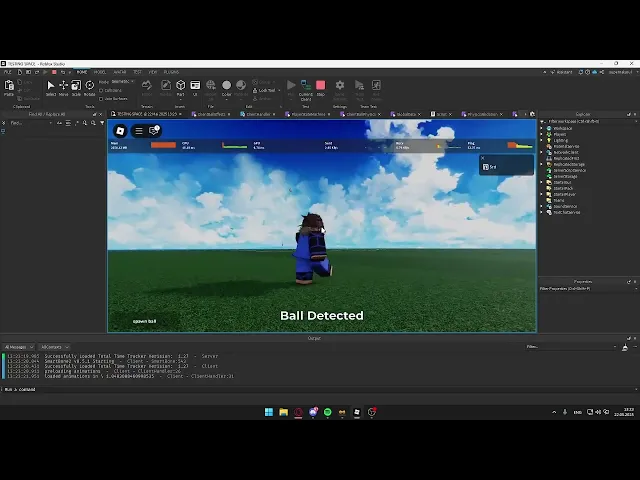Viewport: 640px width, 480px height.
Task: Click the Undo icon in quick access bar
Action: tap(62, 72)
